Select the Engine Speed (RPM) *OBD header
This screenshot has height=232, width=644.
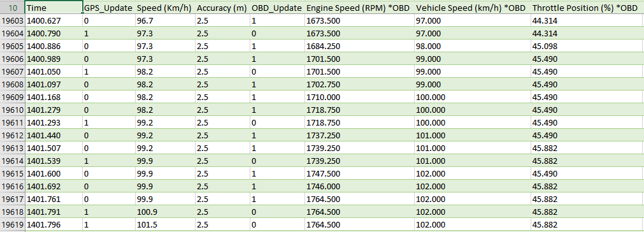click(359, 8)
